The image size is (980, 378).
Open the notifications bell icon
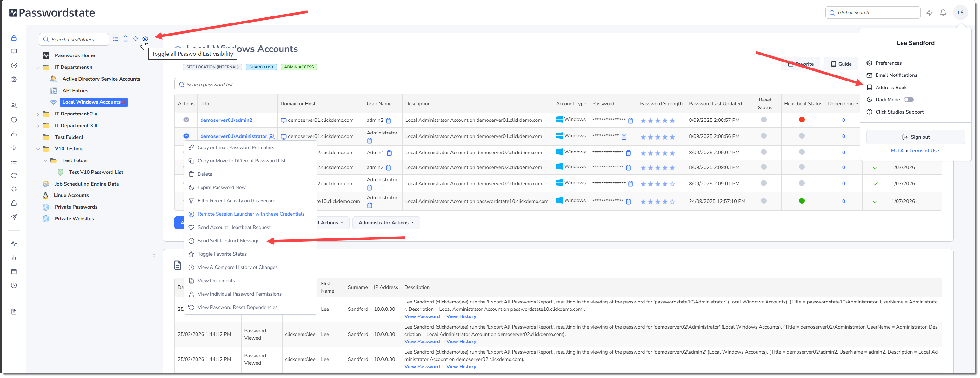point(943,13)
